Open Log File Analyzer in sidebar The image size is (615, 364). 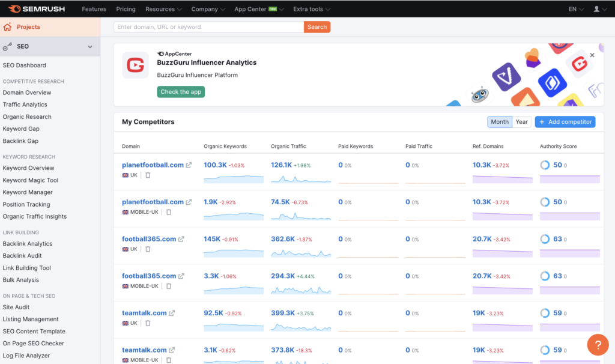(x=26, y=356)
